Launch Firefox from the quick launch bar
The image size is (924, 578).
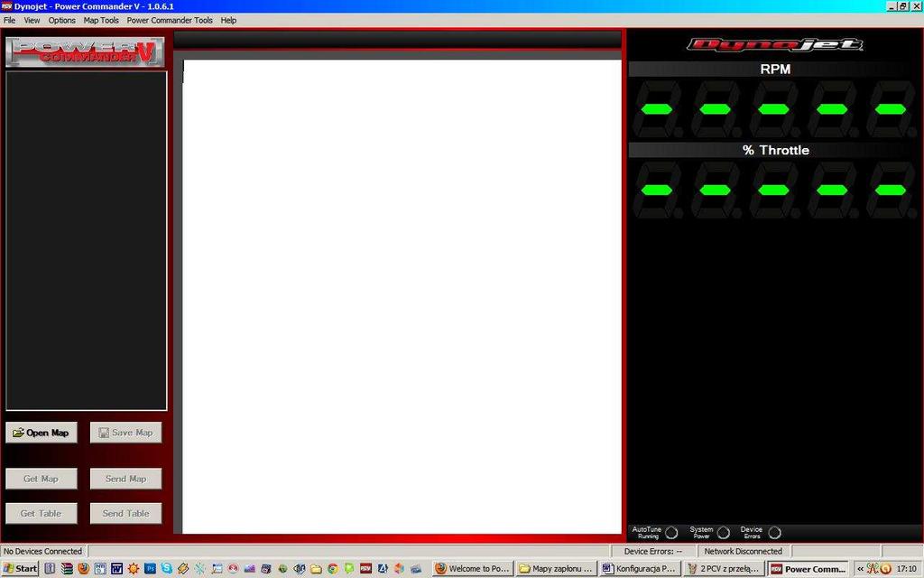(x=83, y=569)
